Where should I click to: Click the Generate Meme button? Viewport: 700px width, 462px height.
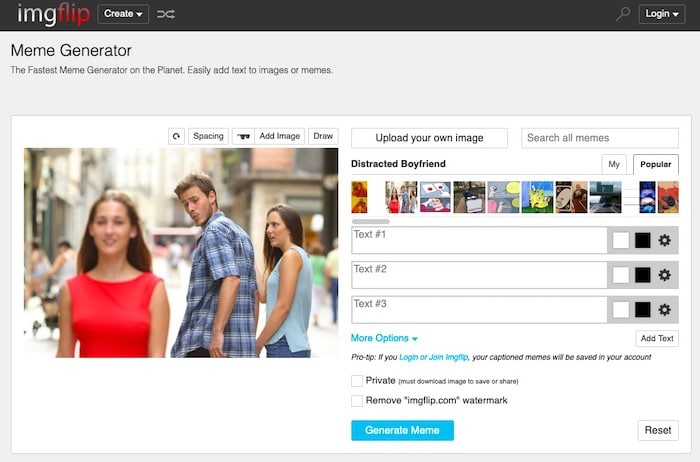tap(402, 430)
